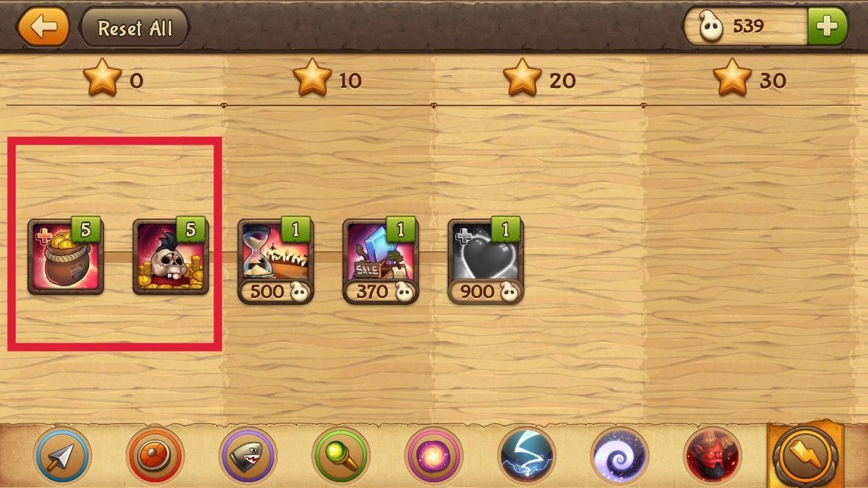This screenshot has width=868, height=488.
Task: Open the pink spiral galaxy category tab
Action: [433, 455]
